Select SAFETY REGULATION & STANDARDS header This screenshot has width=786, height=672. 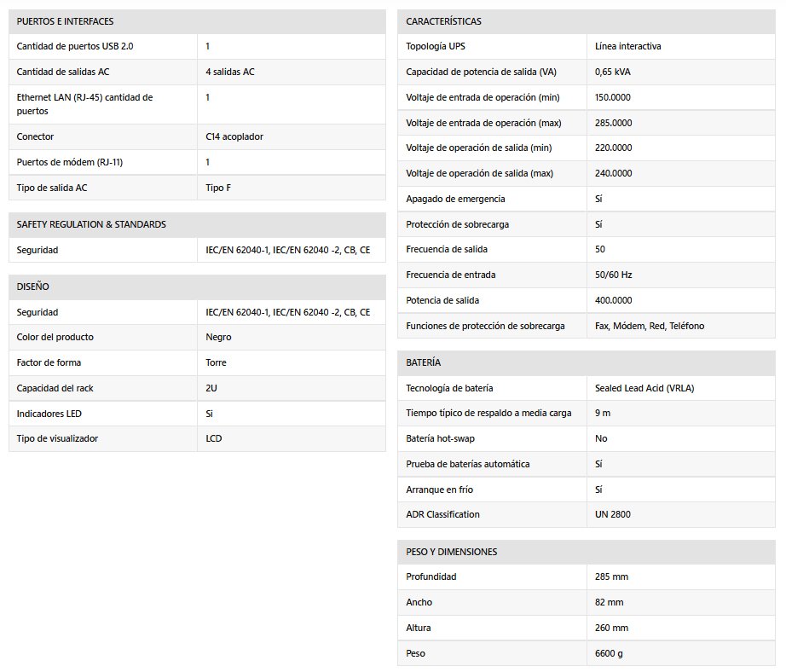91,224
